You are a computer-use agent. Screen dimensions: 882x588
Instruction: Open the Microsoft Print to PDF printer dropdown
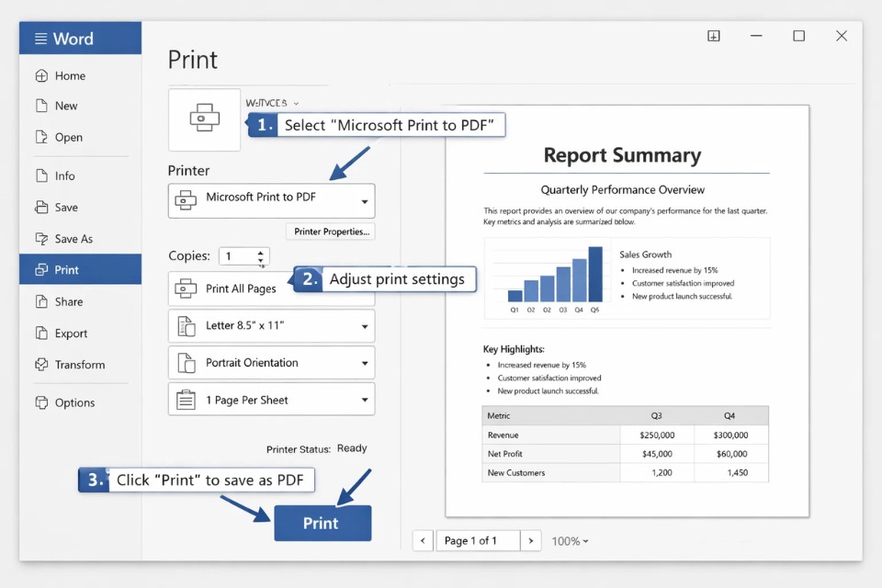(270, 200)
